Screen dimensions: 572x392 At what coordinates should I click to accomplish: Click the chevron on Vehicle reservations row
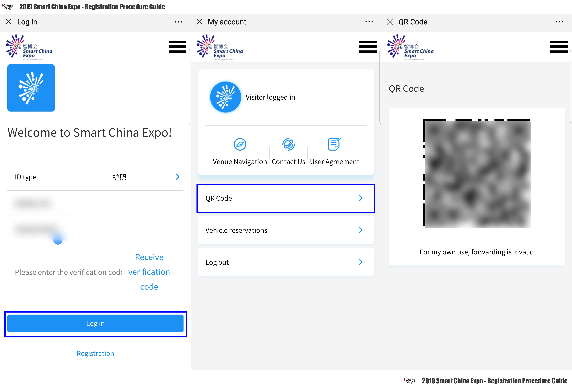[361, 230]
